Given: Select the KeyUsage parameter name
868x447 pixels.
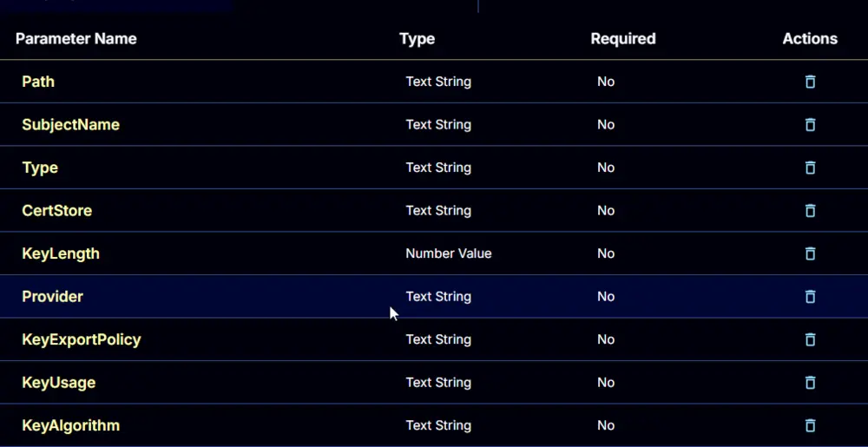Looking at the screenshot, I should 59,382.
